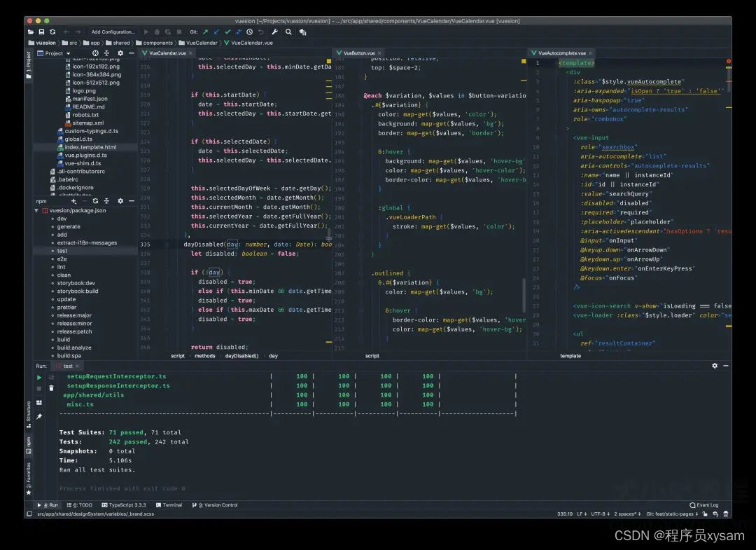Image resolution: width=756 pixels, height=550 pixels.
Task: Open npm panel gear settings
Action: [x=120, y=200]
